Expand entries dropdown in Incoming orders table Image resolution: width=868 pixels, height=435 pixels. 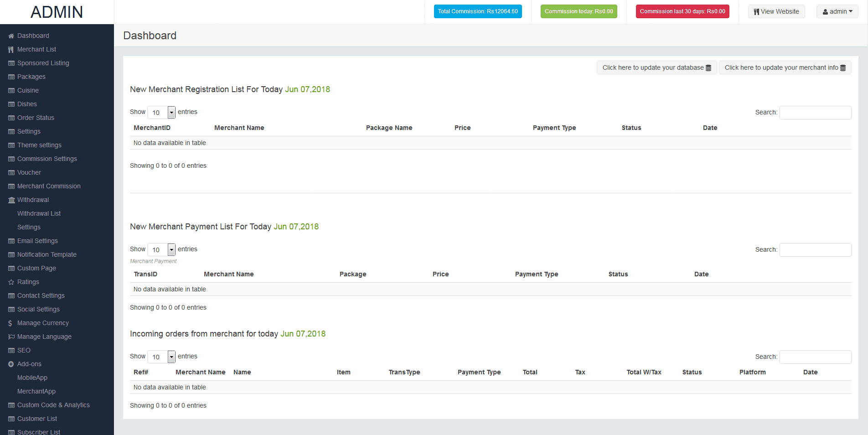(171, 357)
